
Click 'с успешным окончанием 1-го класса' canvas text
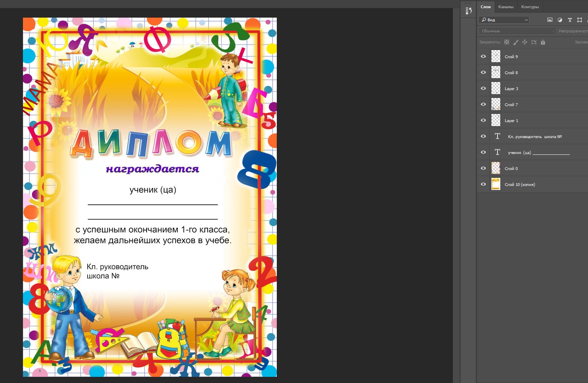[153, 229]
